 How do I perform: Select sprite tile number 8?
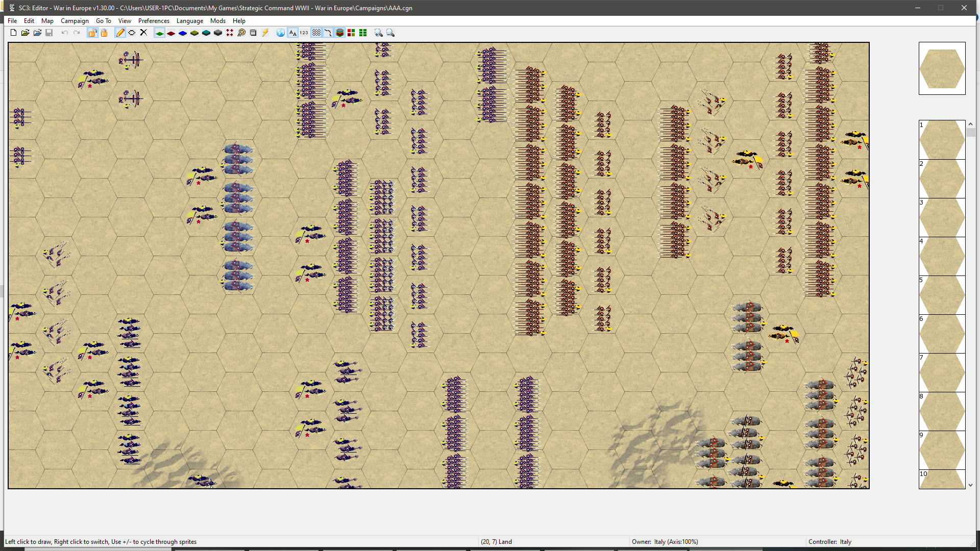[942, 411]
